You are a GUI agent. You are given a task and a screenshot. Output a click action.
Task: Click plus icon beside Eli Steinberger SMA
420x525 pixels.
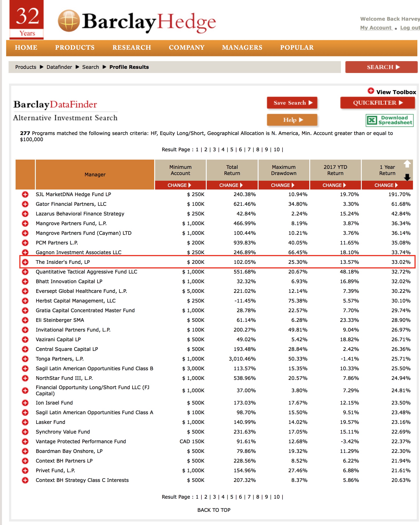pyautogui.click(x=25, y=320)
